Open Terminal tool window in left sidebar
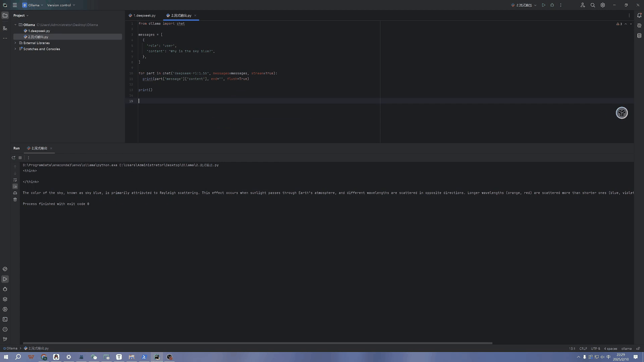The image size is (644, 362). tap(5, 319)
